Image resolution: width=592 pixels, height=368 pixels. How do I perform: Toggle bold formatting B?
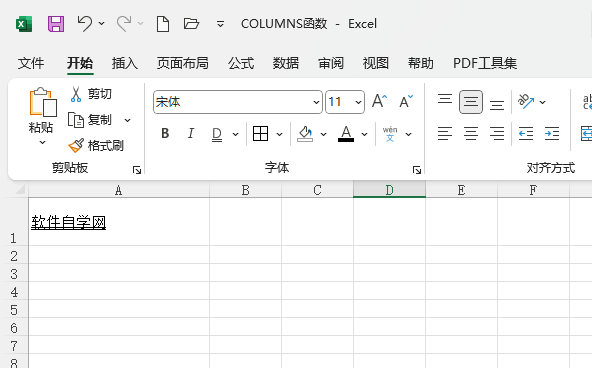[165, 134]
